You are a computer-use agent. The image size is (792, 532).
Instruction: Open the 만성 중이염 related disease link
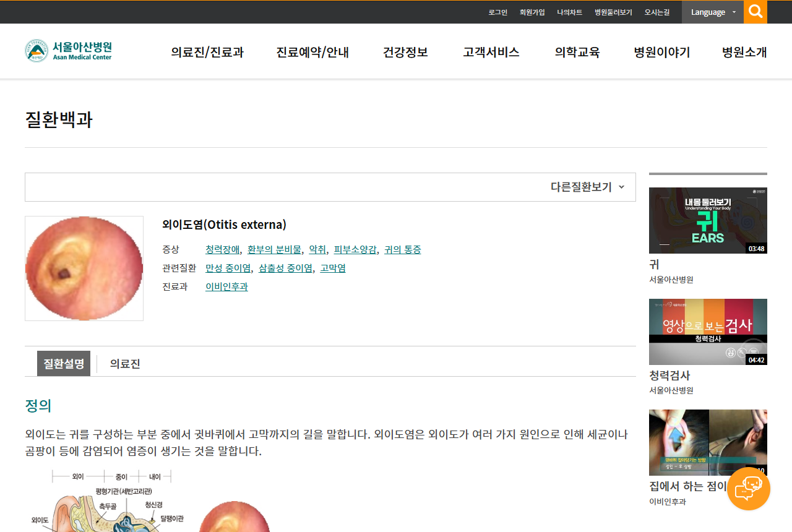coord(228,268)
